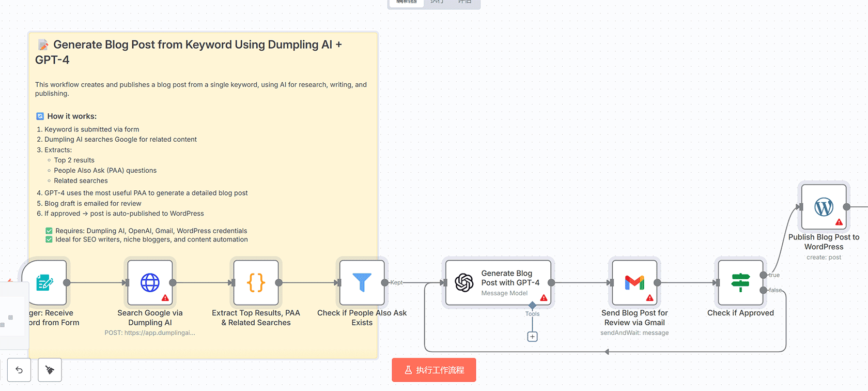The height and width of the screenshot is (391, 868).
Task: Switch to the 执行 tab
Action: click(x=437, y=2)
